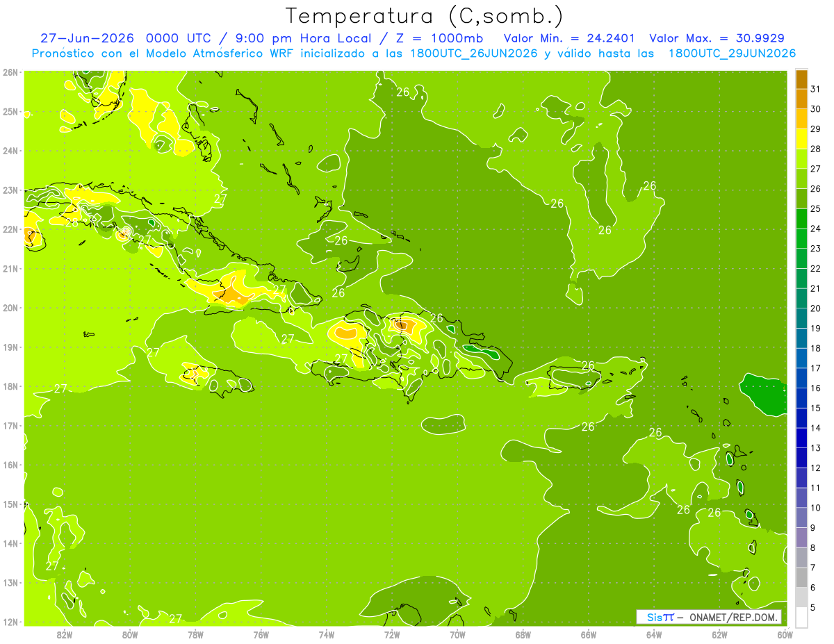Pick the yellow swatch between 28 and 29
The image size is (834, 644).
801,140
